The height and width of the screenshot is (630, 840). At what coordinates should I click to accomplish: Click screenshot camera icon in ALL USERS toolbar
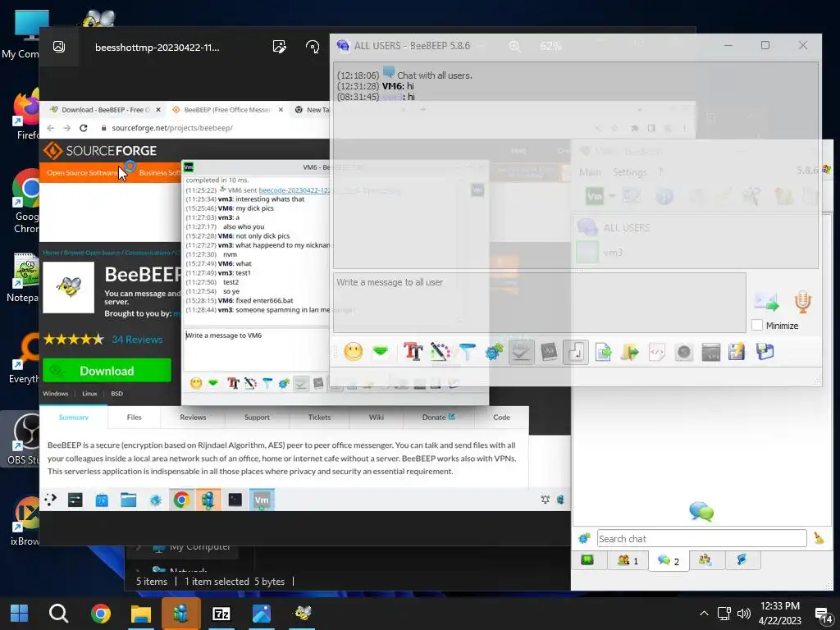684,352
